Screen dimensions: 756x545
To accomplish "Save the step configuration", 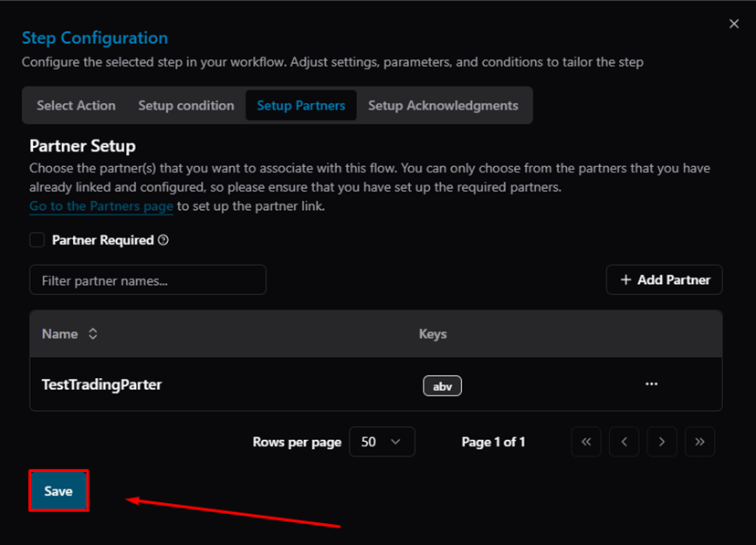I will (58, 491).
